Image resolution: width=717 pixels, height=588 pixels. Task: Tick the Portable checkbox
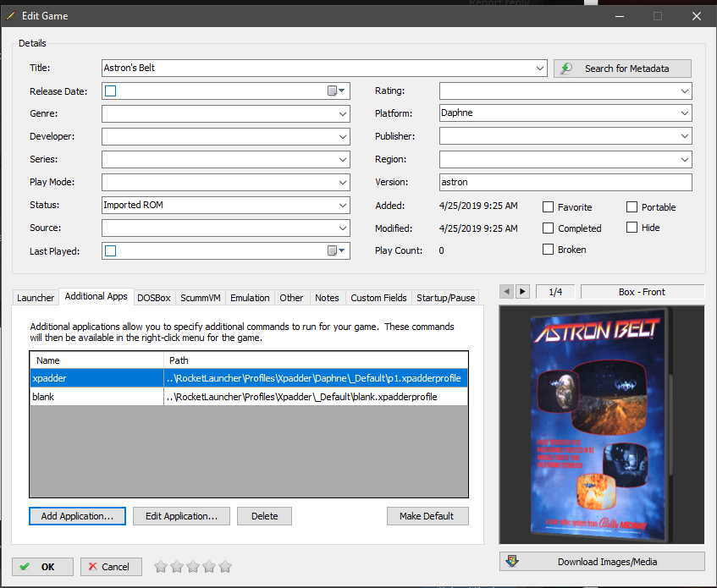632,207
